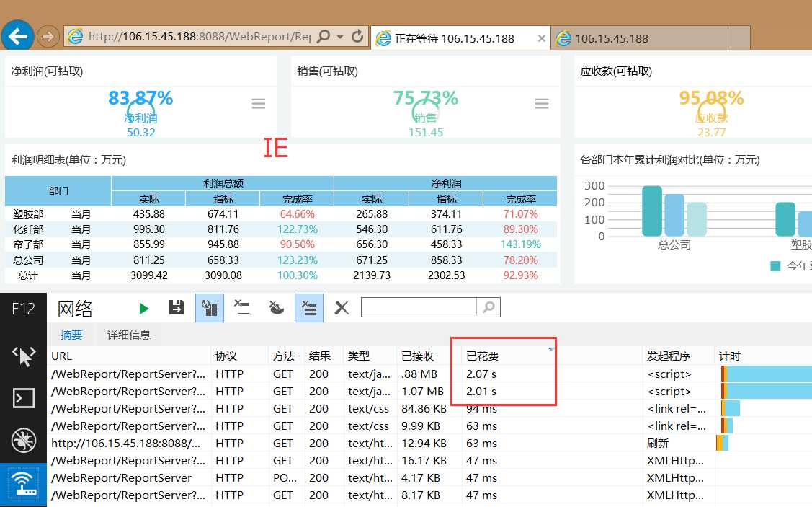This screenshot has width=812, height=507.
Task: Toggle clear entries on navigate button
Action: coord(308,308)
